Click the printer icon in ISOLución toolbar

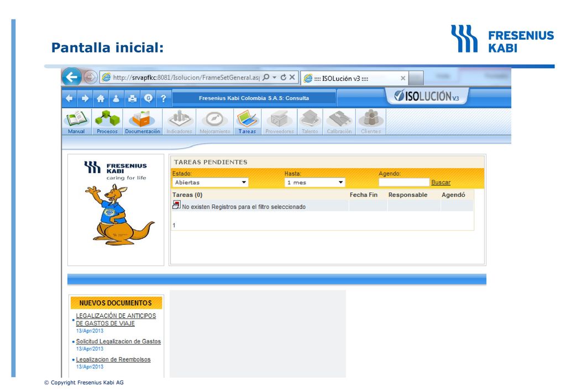pos(132,98)
